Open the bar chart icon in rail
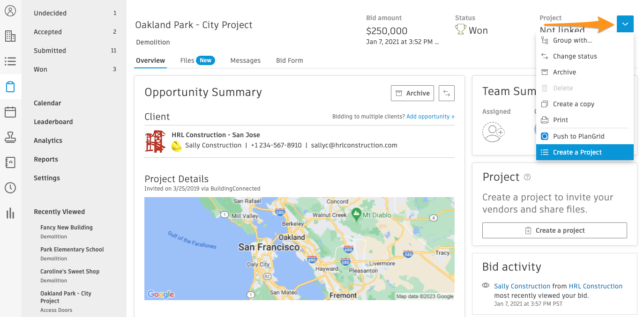 10,213
